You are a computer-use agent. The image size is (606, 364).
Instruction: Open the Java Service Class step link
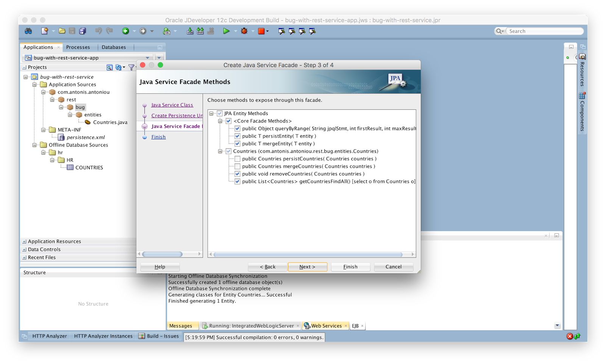click(172, 105)
